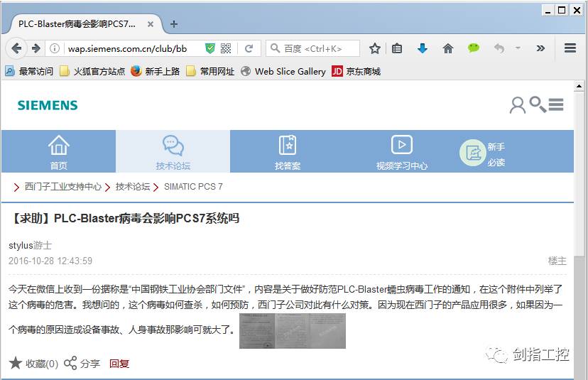This screenshot has width=588, height=380.
Task: Go back with the browser back arrow
Action: [16, 48]
